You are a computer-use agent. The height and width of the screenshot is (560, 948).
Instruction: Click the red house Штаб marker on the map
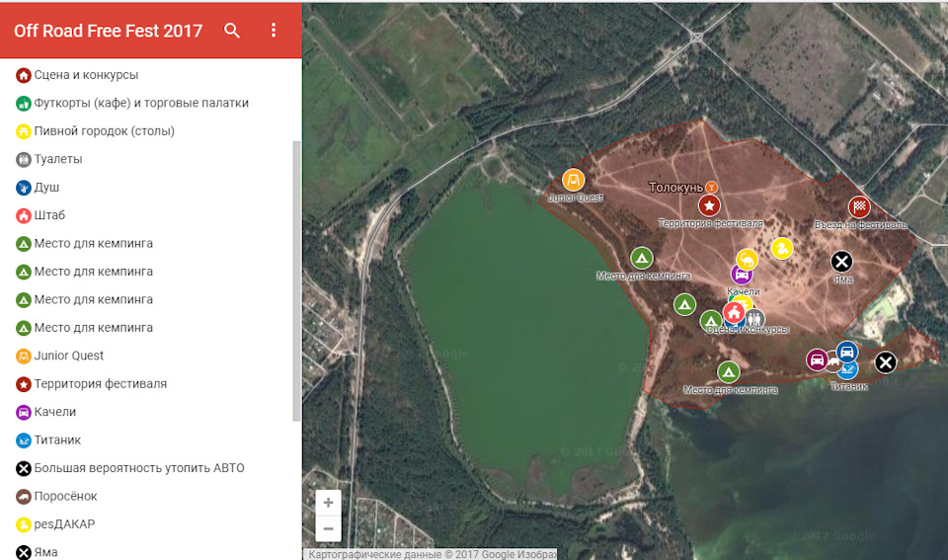click(x=734, y=313)
